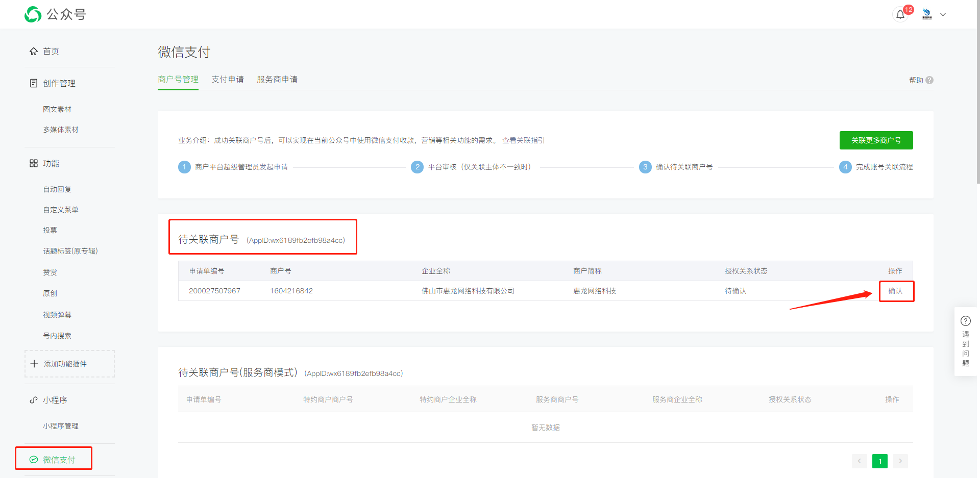The image size is (980, 478).
Task: Click 服务商企业全称 column header
Action: [x=677, y=399]
